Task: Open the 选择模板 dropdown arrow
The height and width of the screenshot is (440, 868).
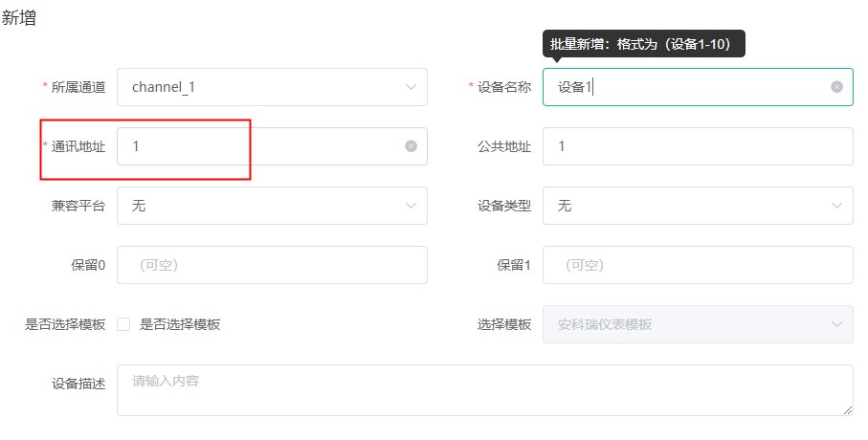Action: point(836,324)
